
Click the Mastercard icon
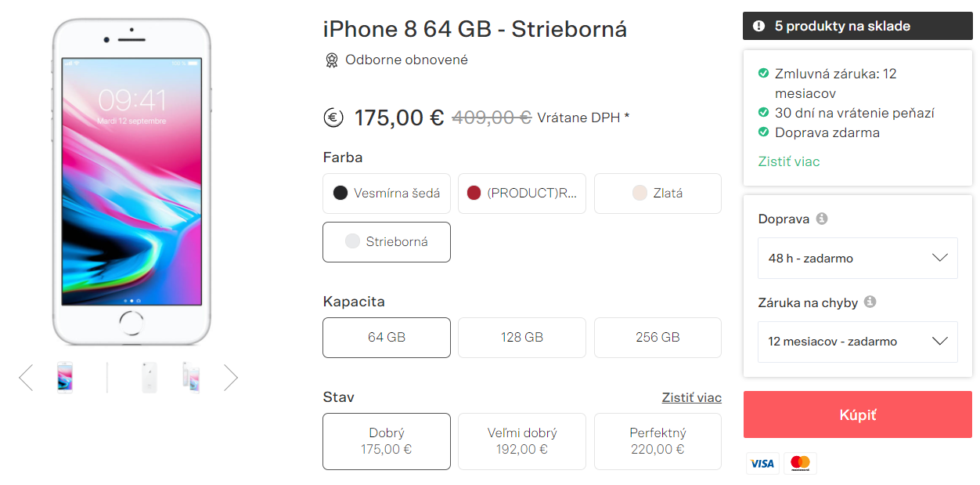click(x=800, y=463)
